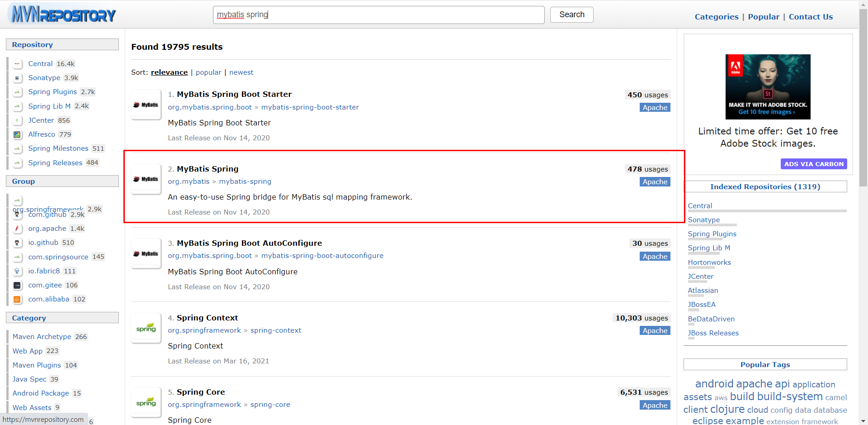Click the Spring Milestones repository icon

(17, 148)
